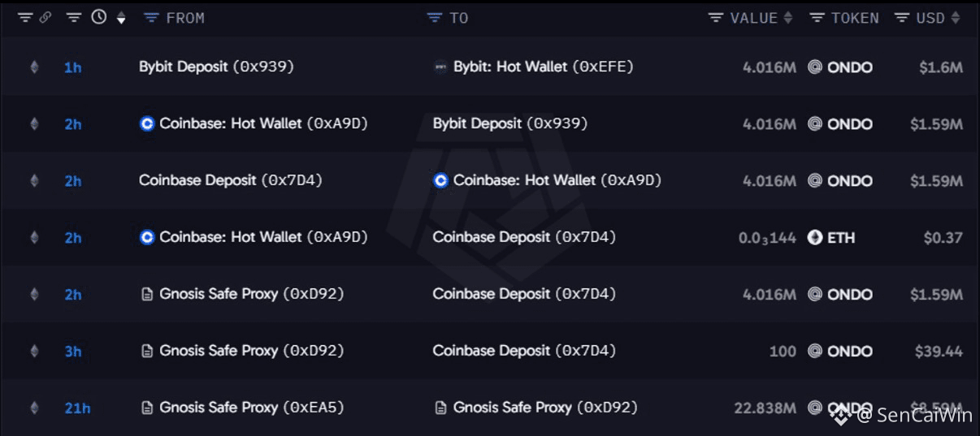The height and width of the screenshot is (436, 980).
Task: Click the ONDO token icon in the 100 value row
Action: click(x=815, y=352)
